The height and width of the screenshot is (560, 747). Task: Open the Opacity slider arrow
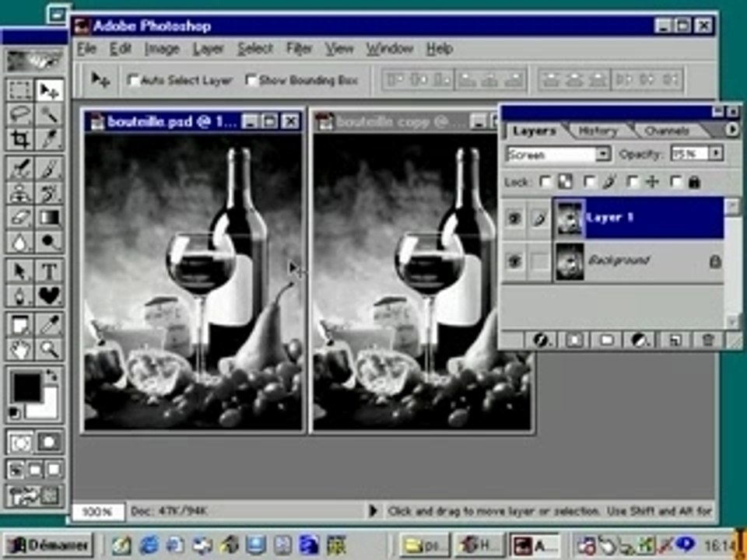tap(716, 153)
